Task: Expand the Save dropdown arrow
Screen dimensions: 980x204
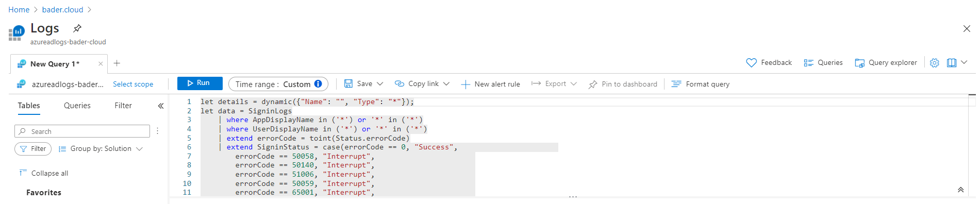Action: [380, 83]
